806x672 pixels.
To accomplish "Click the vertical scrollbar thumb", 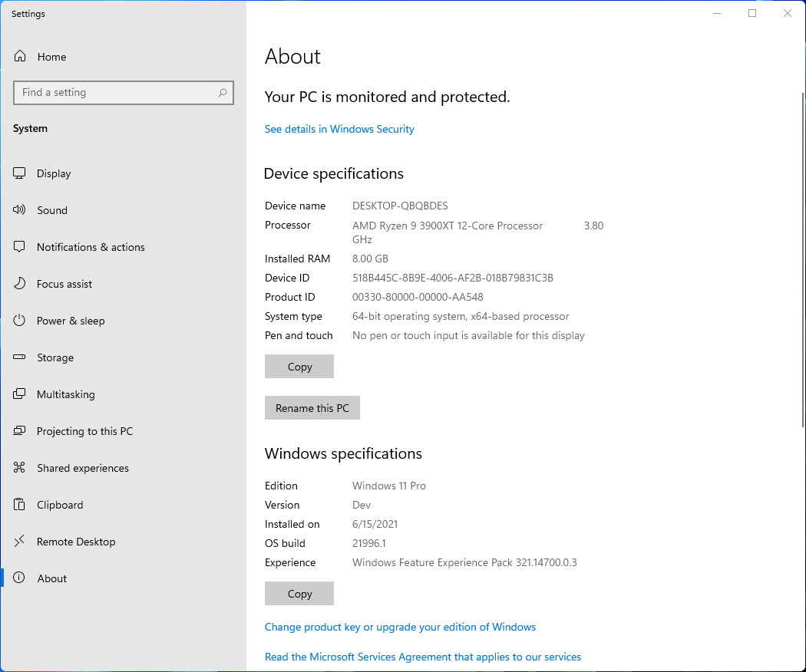I will click(803, 259).
